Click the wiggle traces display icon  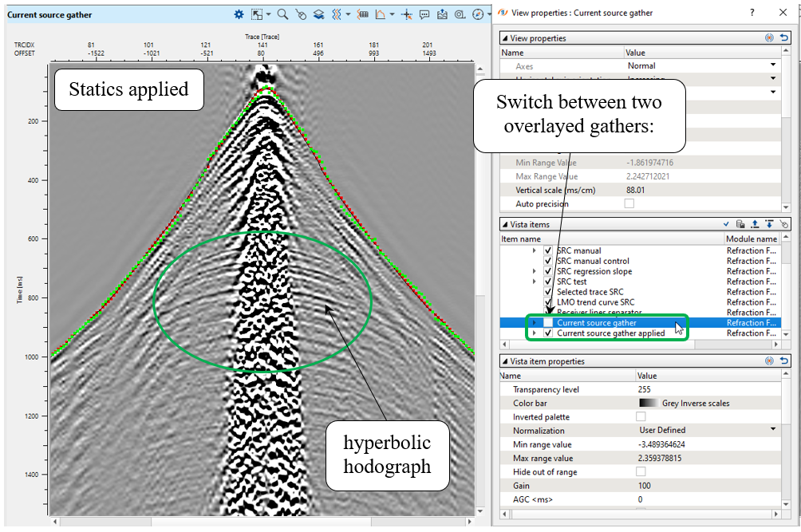click(x=337, y=14)
